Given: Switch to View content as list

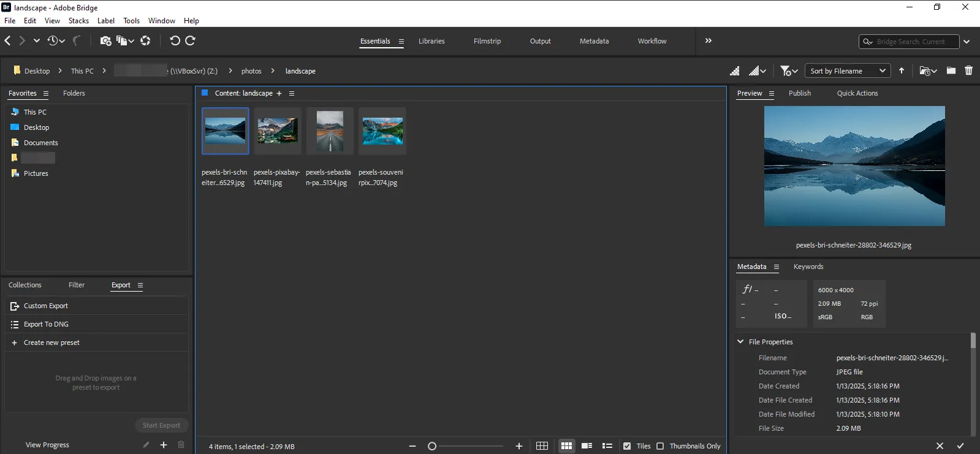Looking at the screenshot, I should click(x=607, y=446).
